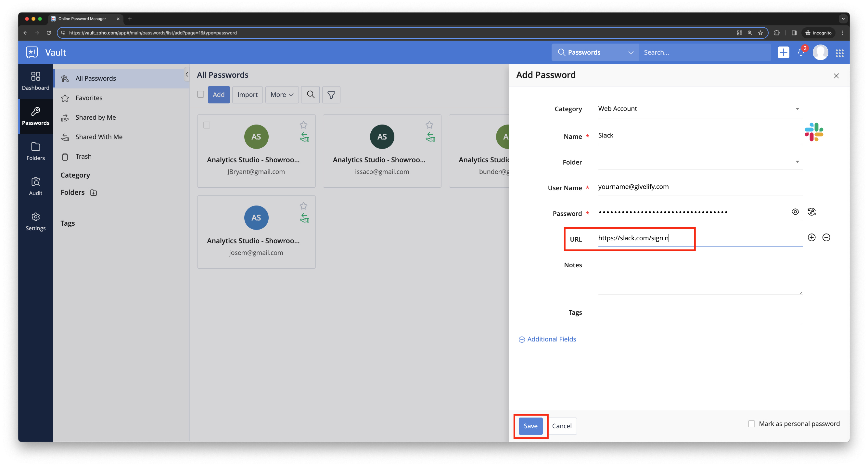The width and height of the screenshot is (868, 466).
Task: Click the quick-add plus icon in the header
Action: [x=783, y=52]
